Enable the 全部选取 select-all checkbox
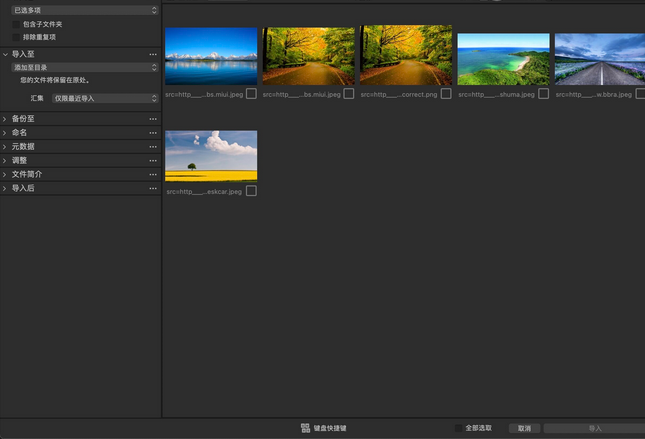The width and height of the screenshot is (645, 439). (x=458, y=428)
